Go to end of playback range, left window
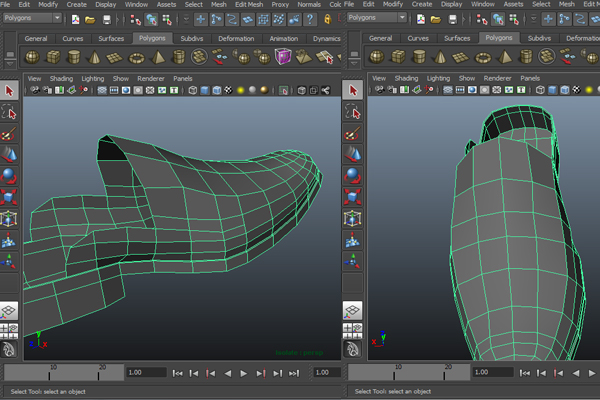The image size is (600, 400). [294, 373]
